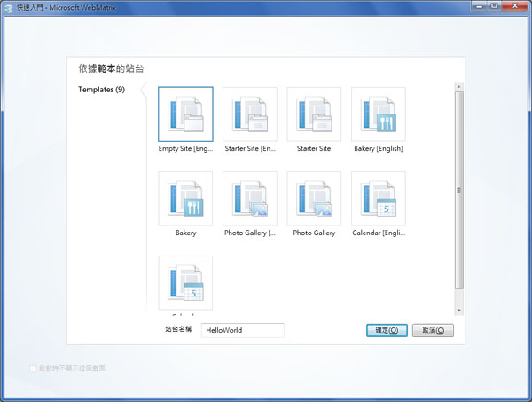This screenshot has height=402, width=532.
Task: Select the Photo Gallery [... template icon
Action: (x=250, y=199)
